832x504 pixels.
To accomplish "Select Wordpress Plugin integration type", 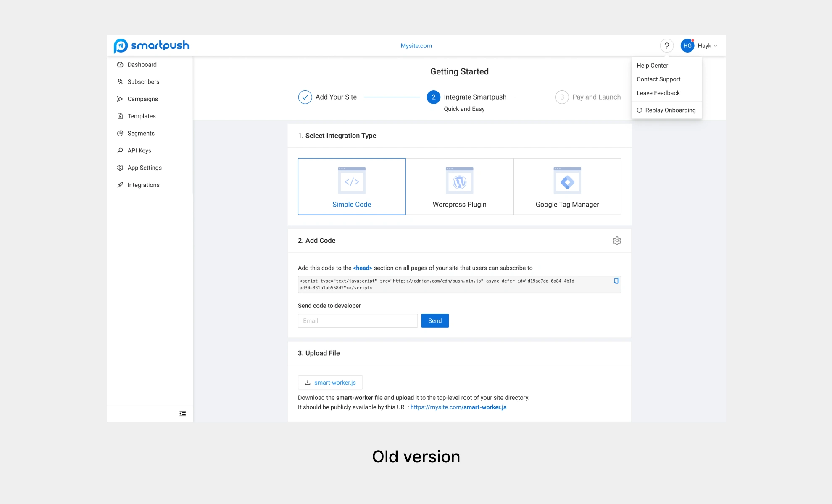I will [459, 186].
